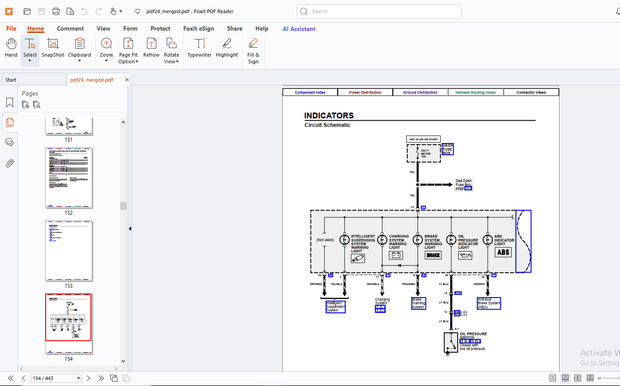Open the Protect ribbon tab
Screen dimensions: 620x386
[x=160, y=28]
